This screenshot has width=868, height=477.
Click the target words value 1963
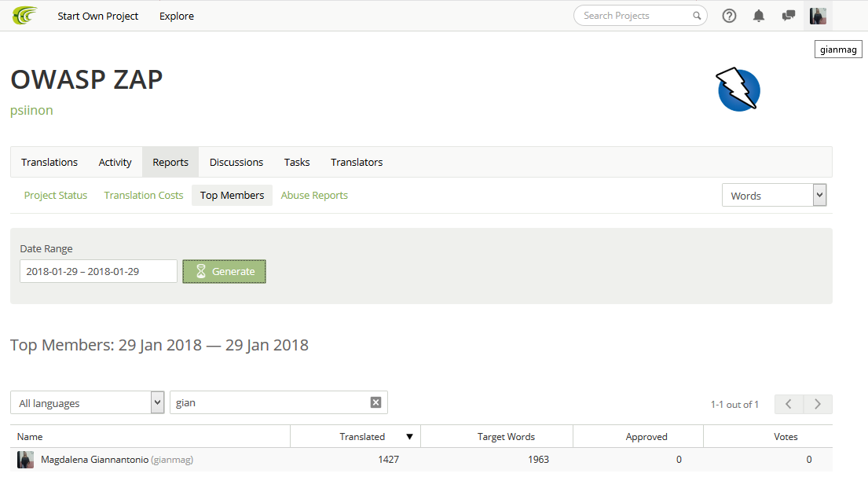[538, 459]
